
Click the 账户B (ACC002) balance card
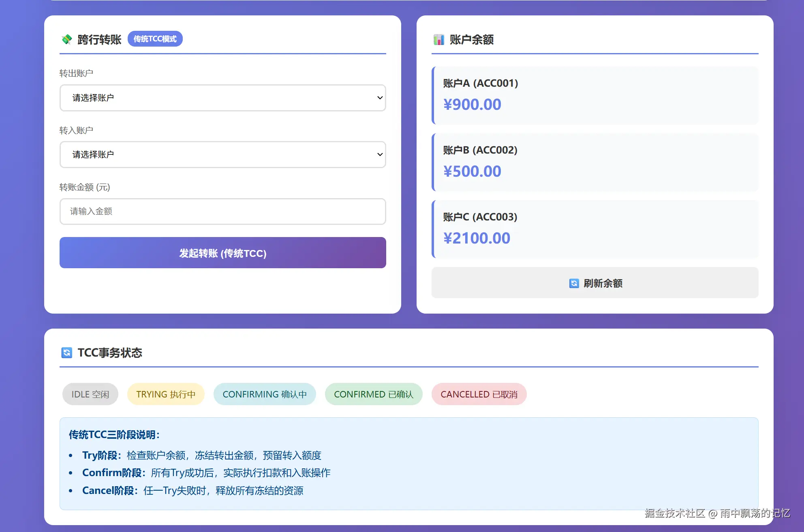(x=595, y=162)
